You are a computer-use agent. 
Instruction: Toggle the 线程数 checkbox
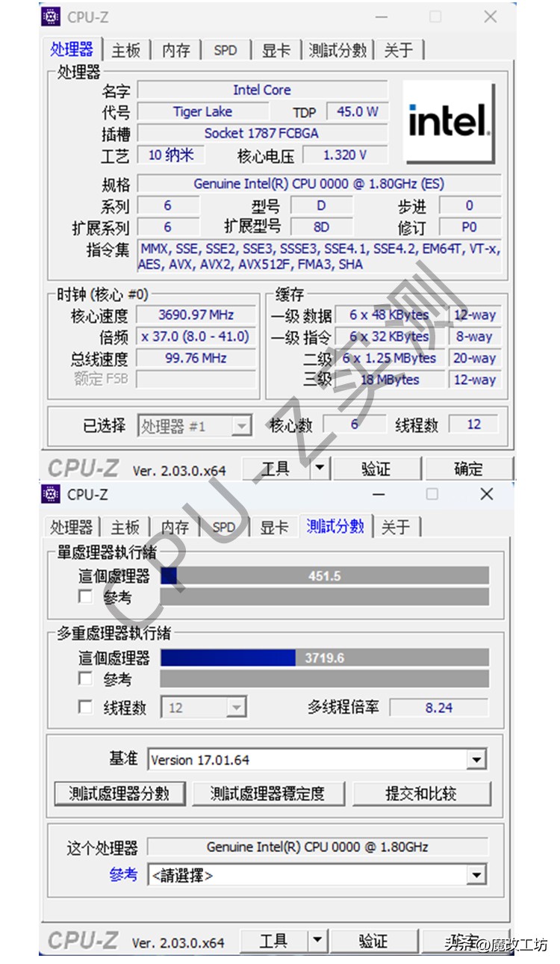[x=85, y=707]
